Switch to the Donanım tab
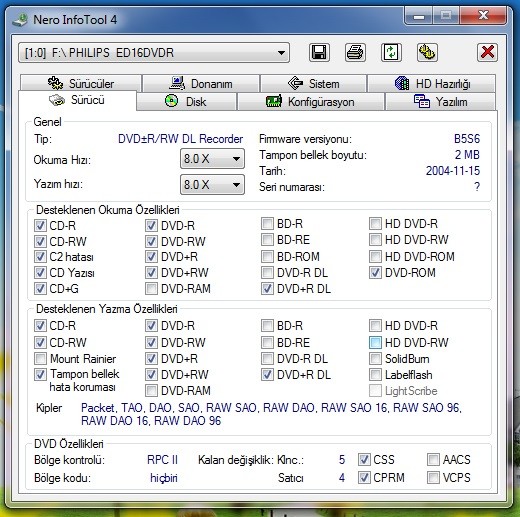This screenshot has height=517, width=520. click(x=201, y=83)
